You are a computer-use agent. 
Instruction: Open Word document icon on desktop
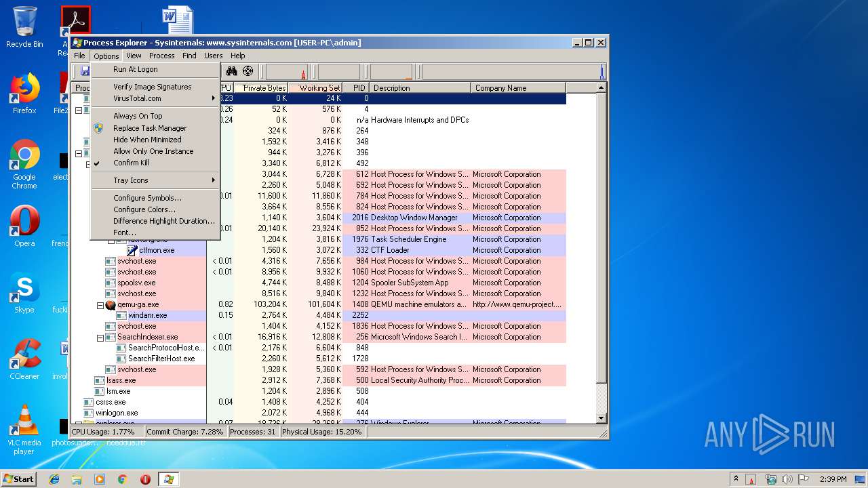178,20
